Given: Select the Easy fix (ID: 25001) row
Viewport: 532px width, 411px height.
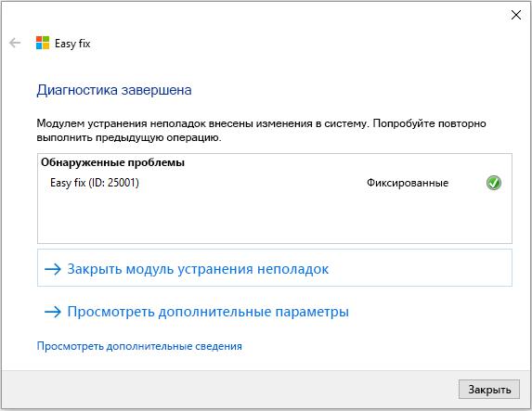Looking at the screenshot, I should tap(275, 183).
